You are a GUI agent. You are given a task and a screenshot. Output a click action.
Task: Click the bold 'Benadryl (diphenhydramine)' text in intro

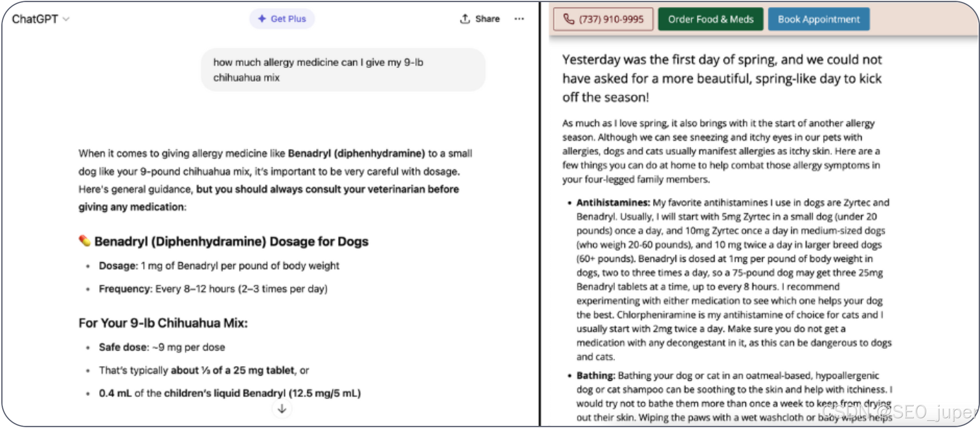(357, 154)
